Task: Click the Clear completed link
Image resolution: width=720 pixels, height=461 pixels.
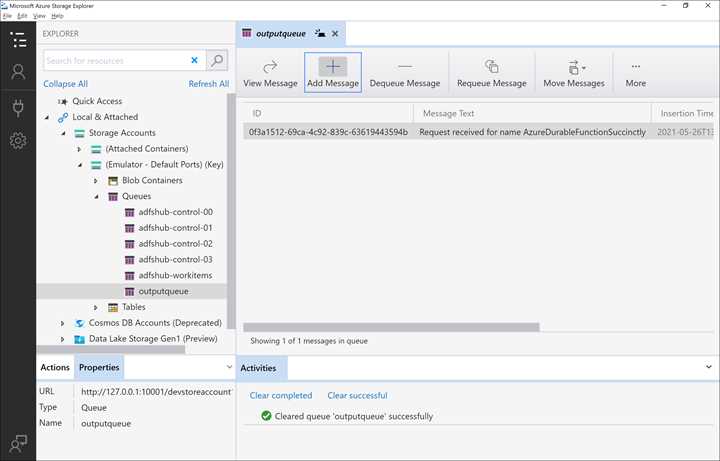Action: 281,395
